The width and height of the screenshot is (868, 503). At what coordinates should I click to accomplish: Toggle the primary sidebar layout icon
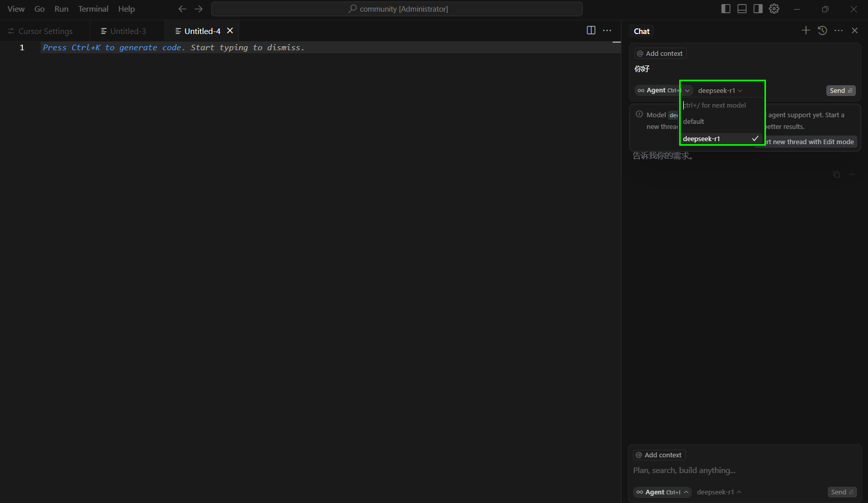point(725,9)
